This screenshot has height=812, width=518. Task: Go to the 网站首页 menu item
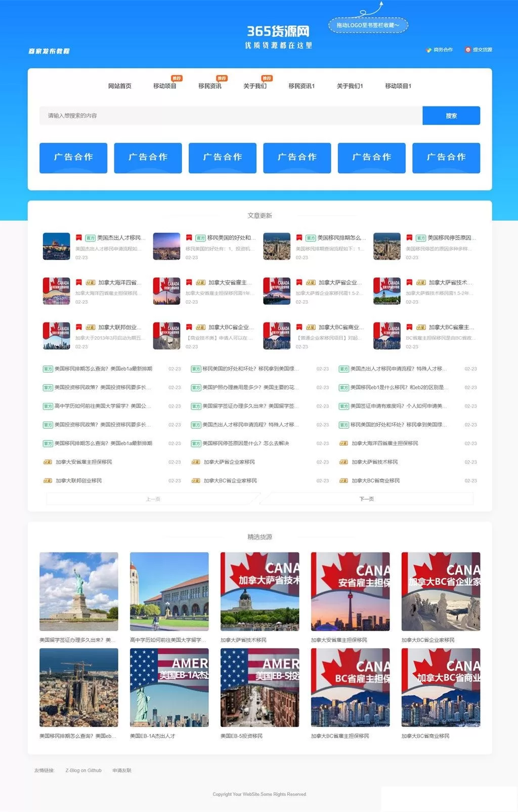point(119,86)
